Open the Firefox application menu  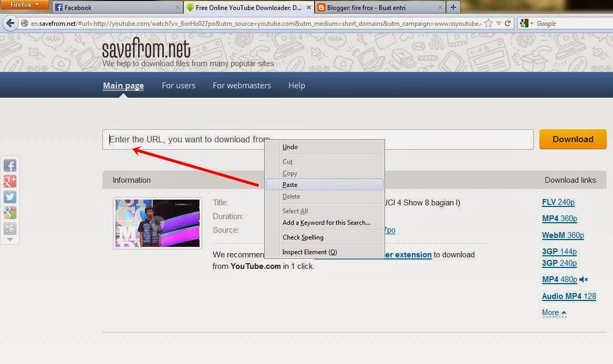click(x=25, y=5)
